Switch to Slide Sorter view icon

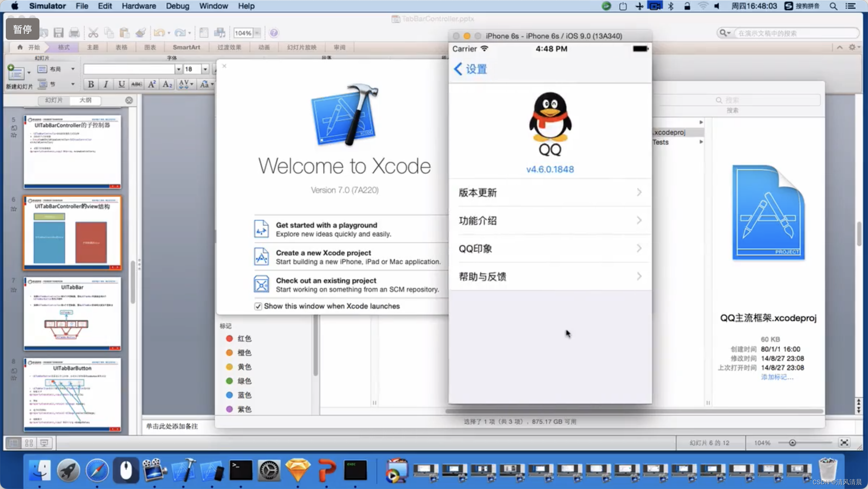pos(29,443)
